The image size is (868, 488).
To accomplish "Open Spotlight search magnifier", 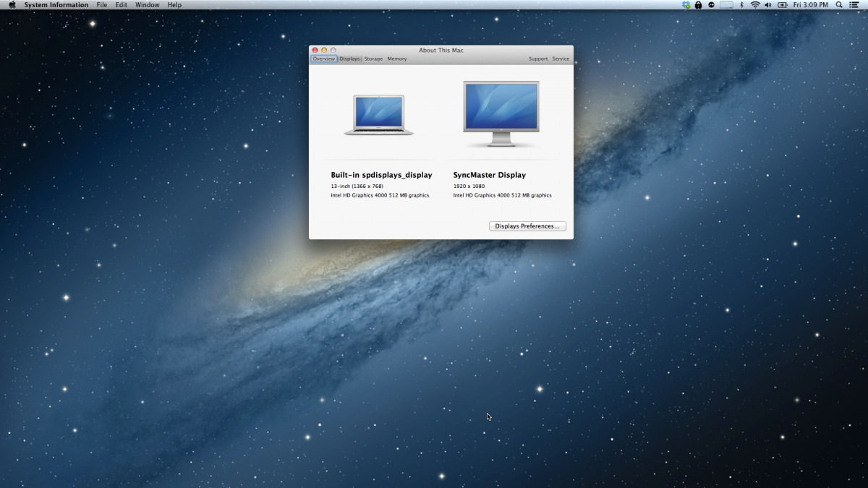I will tap(839, 5).
